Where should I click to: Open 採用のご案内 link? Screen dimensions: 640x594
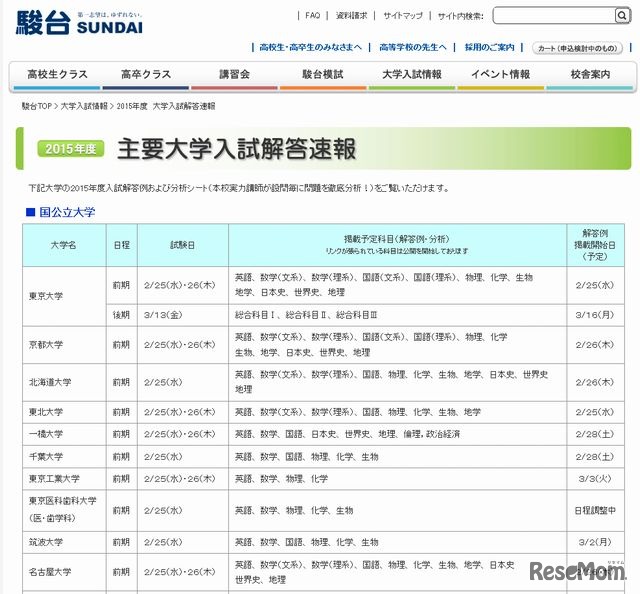click(x=489, y=47)
